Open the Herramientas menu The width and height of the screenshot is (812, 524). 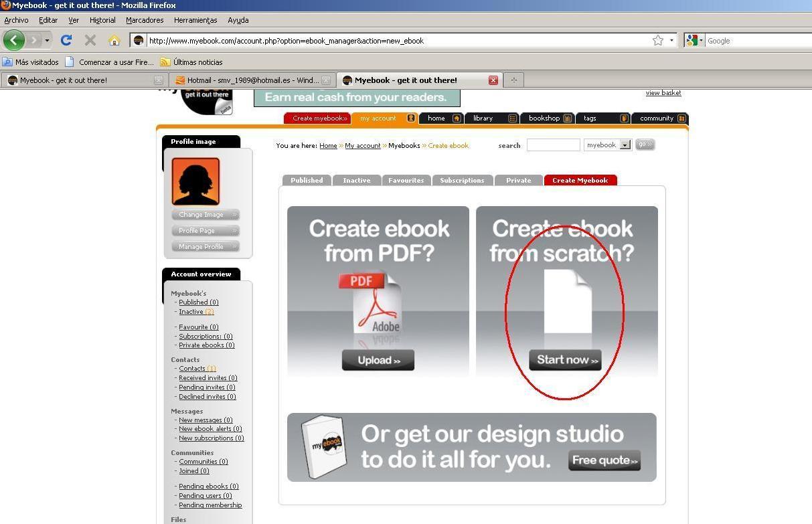click(x=195, y=20)
